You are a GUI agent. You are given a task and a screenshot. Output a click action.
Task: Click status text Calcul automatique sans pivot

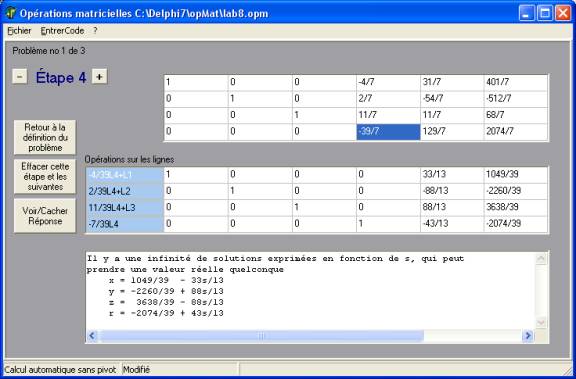pyautogui.click(x=60, y=369)
